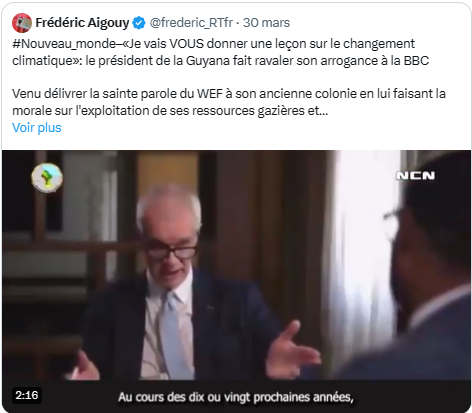The width and height of the screenshot is (472, 413).
Task: Play the interview video
Action: point(236,281)
